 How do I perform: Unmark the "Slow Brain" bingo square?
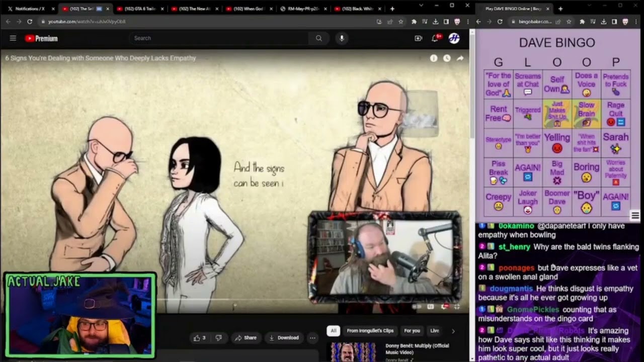pos(586,114)
